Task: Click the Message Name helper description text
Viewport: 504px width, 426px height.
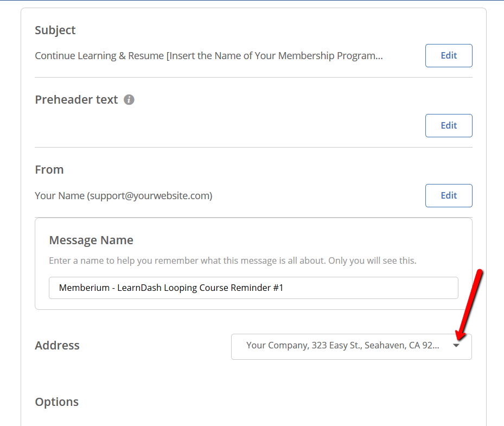Action: click(x=232, y=260)
